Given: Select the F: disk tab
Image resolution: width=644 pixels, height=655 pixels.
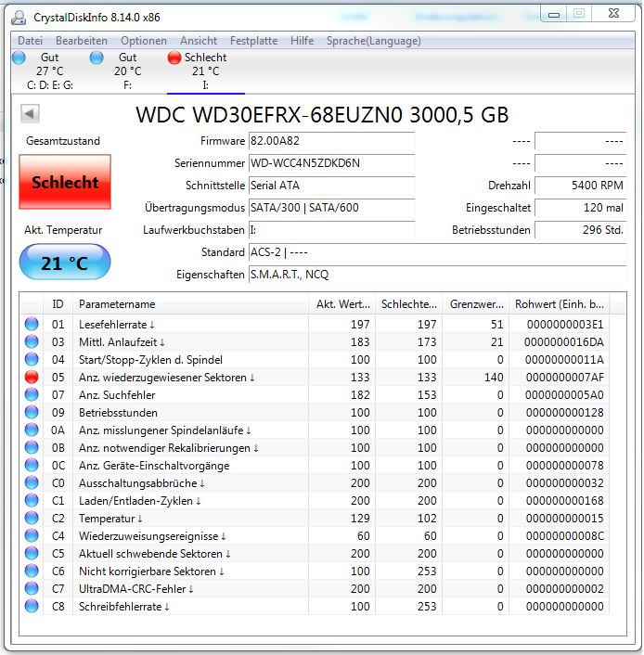Looking at the screenshot, I should tap(127, 71).
